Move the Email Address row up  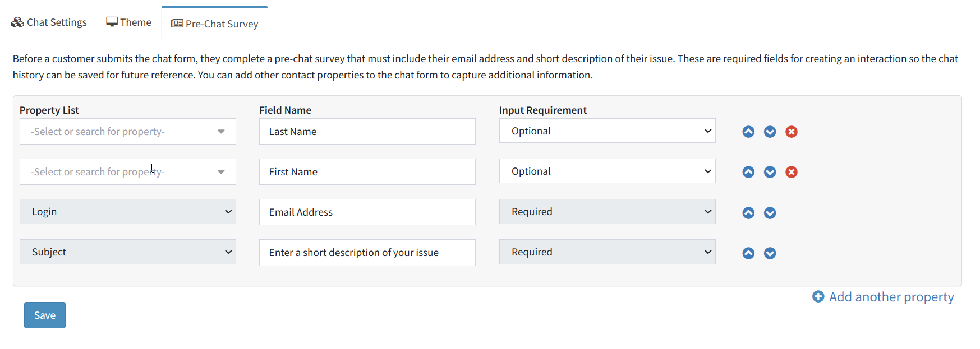[x=748, y=213]
